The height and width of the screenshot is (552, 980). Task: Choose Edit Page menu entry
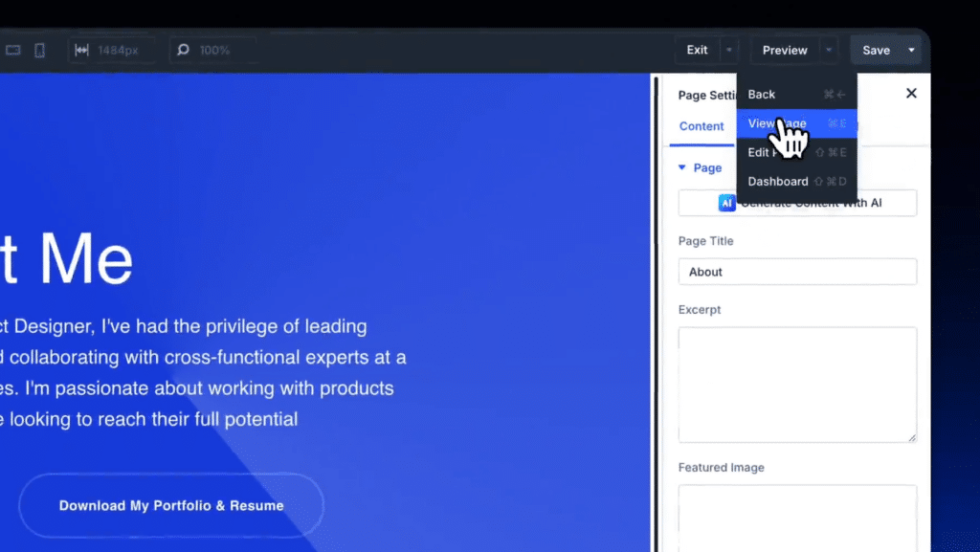(761, 152)
